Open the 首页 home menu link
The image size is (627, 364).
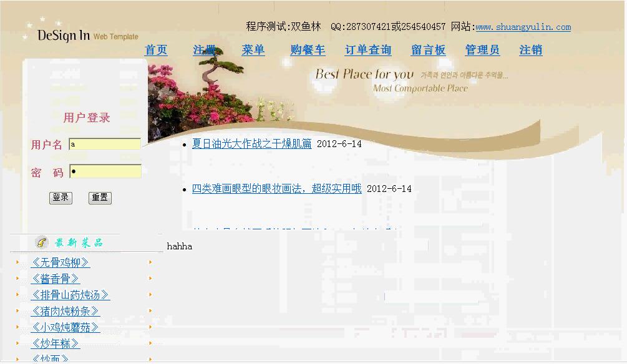[156, 50]
